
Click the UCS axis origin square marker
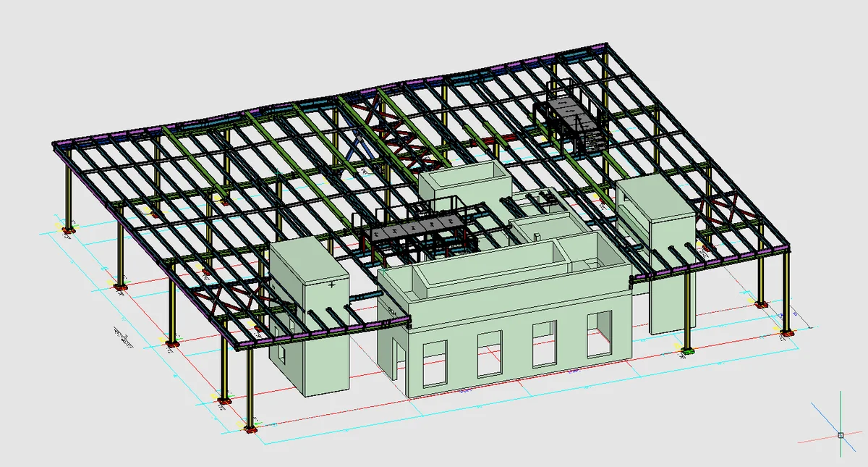(840, 435)
